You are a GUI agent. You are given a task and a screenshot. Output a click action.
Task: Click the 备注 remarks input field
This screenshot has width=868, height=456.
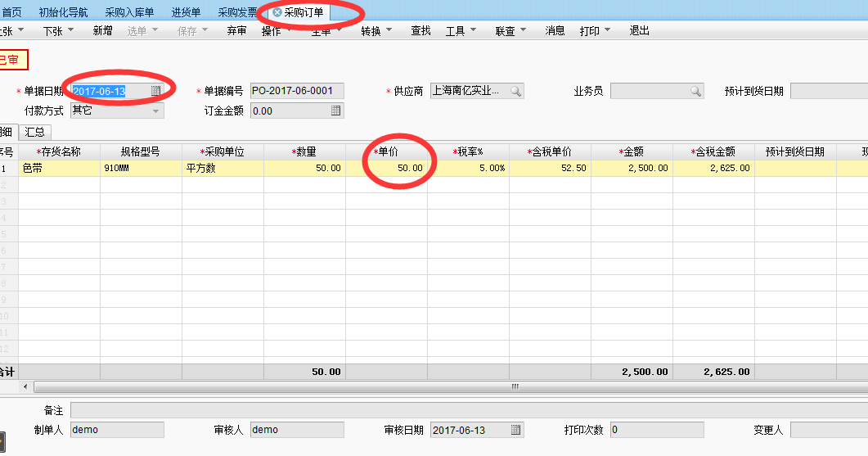[466, 409]
